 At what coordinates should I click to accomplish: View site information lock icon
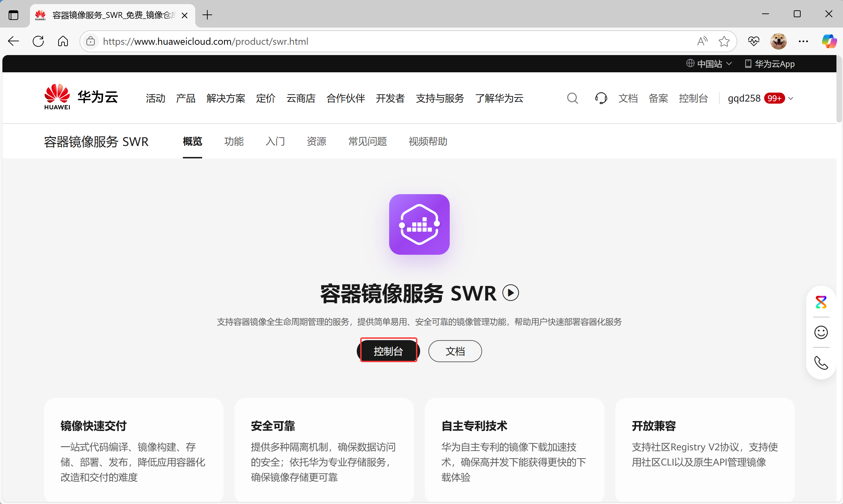(91, 41)
